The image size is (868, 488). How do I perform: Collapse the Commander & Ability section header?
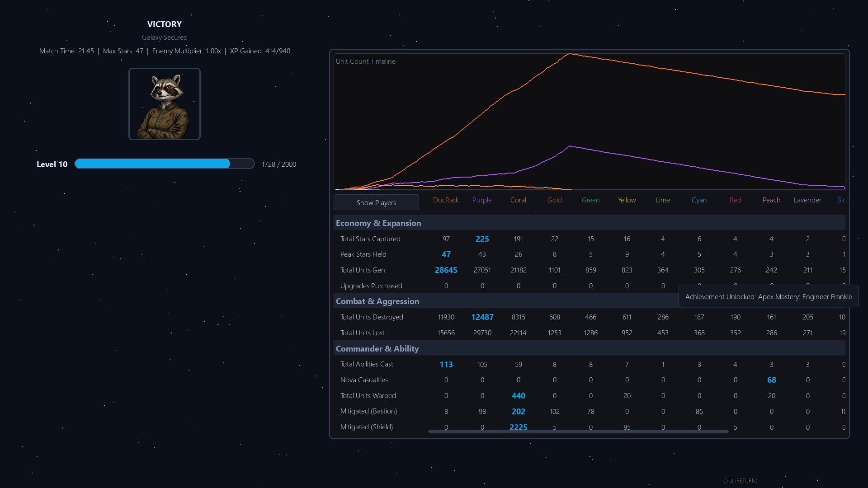pyautogui.click(x=590, y=348)
